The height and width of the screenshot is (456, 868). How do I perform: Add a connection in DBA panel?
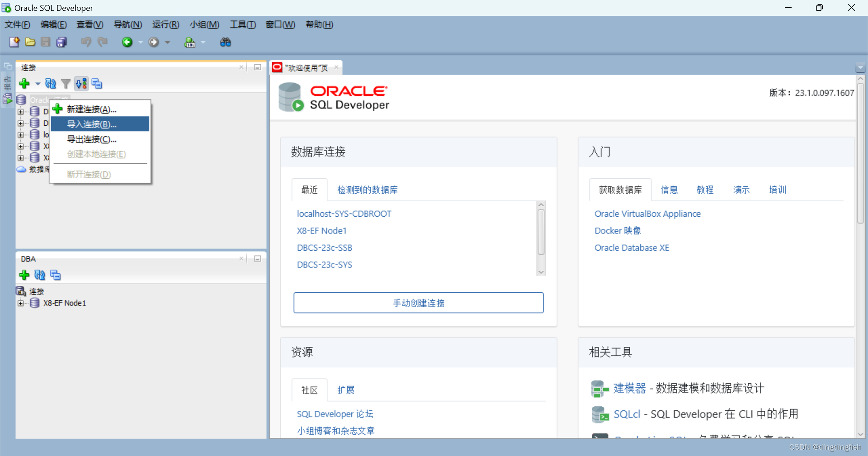(x=24, y=275)
